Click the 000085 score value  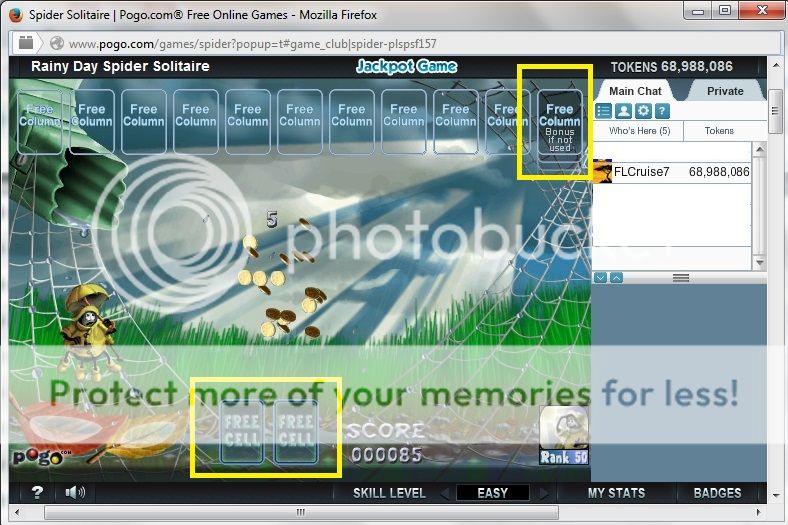pos(386,455)
